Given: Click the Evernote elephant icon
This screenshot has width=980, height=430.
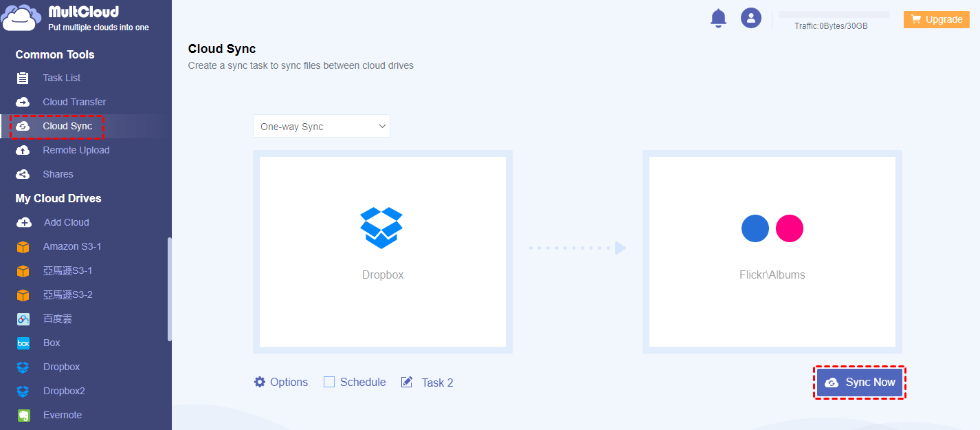Looking at the screenshot, I should click(x=23, y=416).
